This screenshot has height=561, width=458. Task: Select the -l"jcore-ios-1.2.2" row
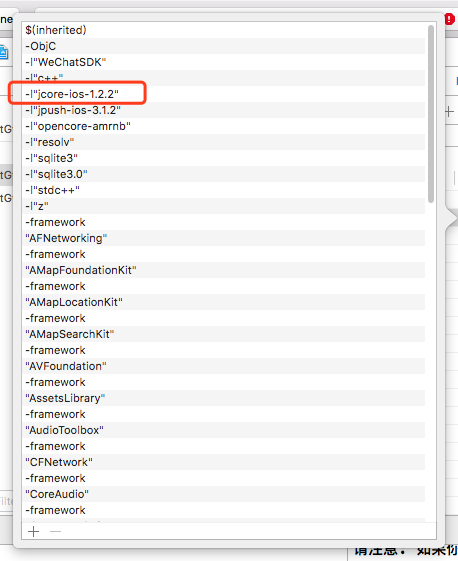[224, 94]
